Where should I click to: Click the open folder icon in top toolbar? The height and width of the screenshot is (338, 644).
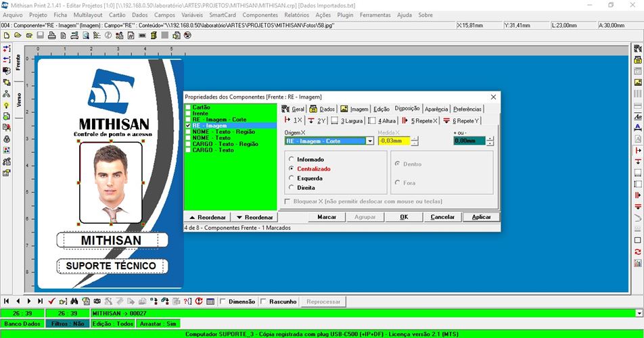tap(18, 36)
